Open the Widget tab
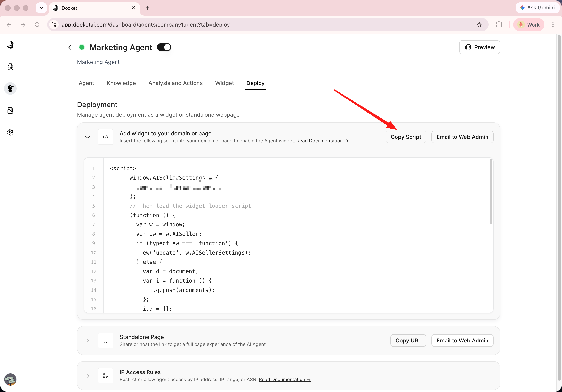The height and width of the screenshot is (392, 562). point(224,83)
